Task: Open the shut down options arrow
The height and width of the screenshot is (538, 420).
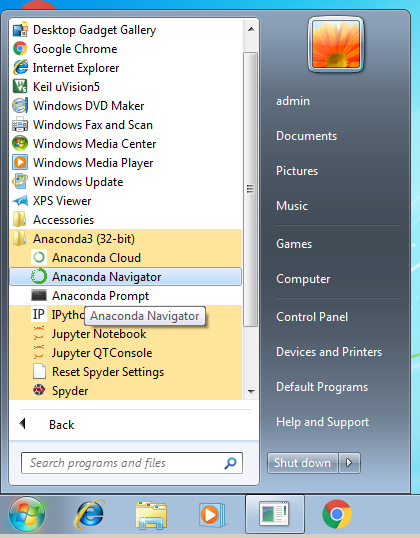Action: pos(349,463)
